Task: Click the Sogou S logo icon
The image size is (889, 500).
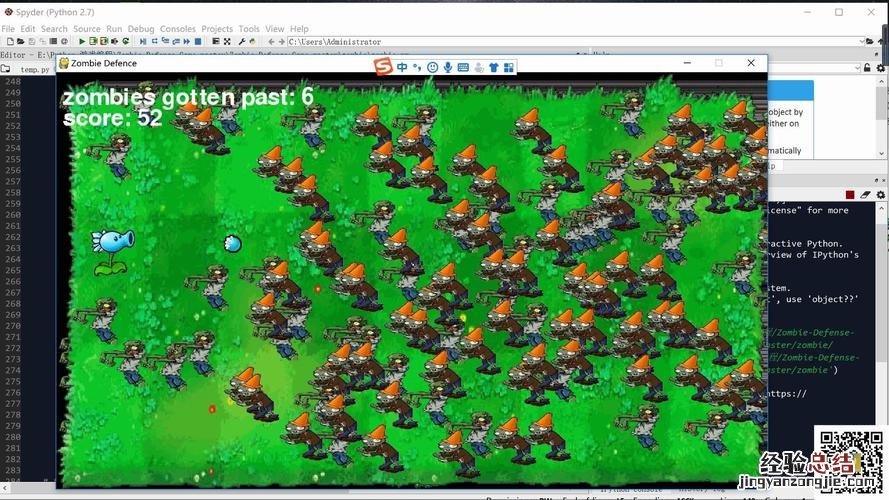Action: click(x=383, y=66)
